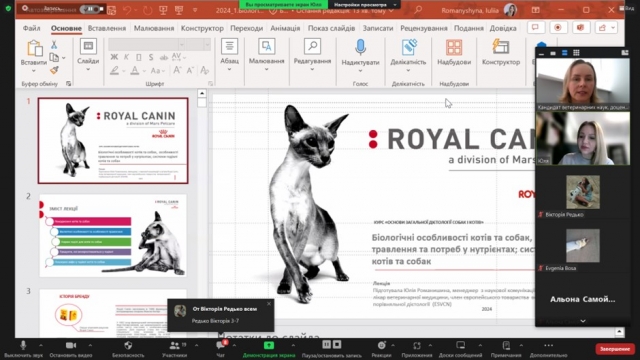Click Демонстрация экрана share screen button

(269, 349)
